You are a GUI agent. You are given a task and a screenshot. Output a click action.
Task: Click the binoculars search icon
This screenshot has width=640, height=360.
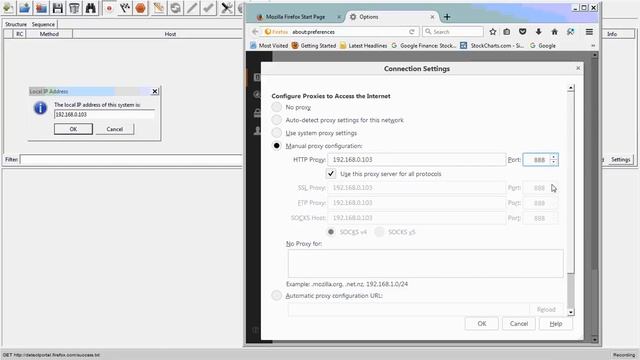pyautogui.click(x=91, y=8)
